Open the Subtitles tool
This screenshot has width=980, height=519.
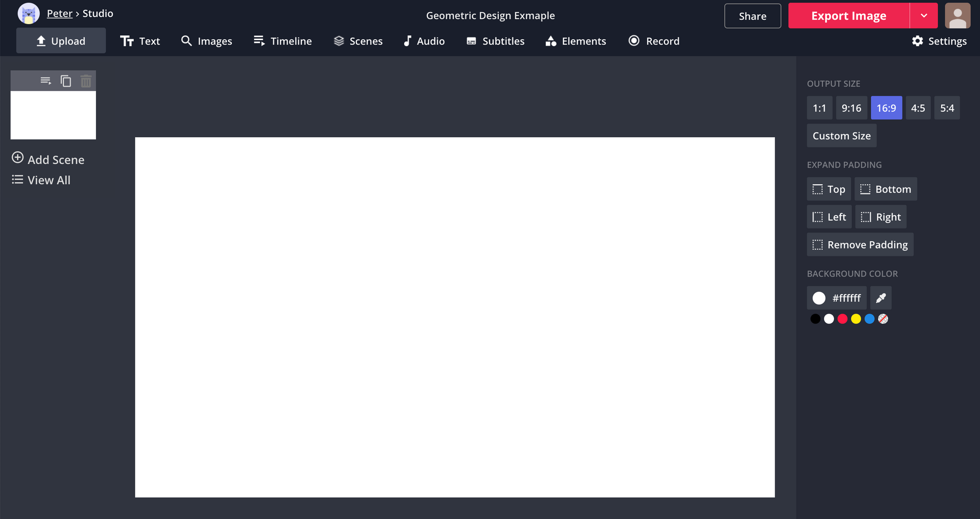[x=495, y=41]
